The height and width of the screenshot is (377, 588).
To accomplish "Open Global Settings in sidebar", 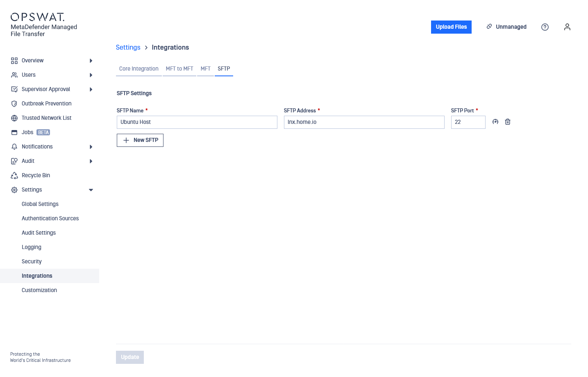I will 40,204.
